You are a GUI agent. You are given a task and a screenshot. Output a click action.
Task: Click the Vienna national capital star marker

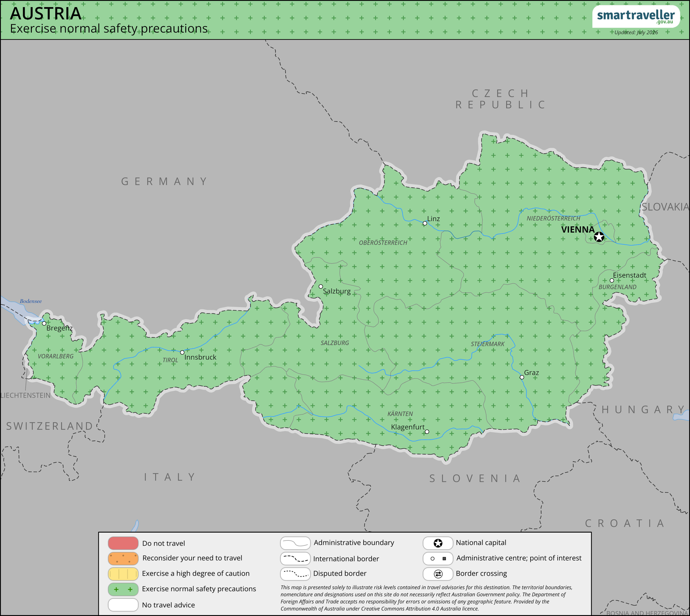[599, 237]
